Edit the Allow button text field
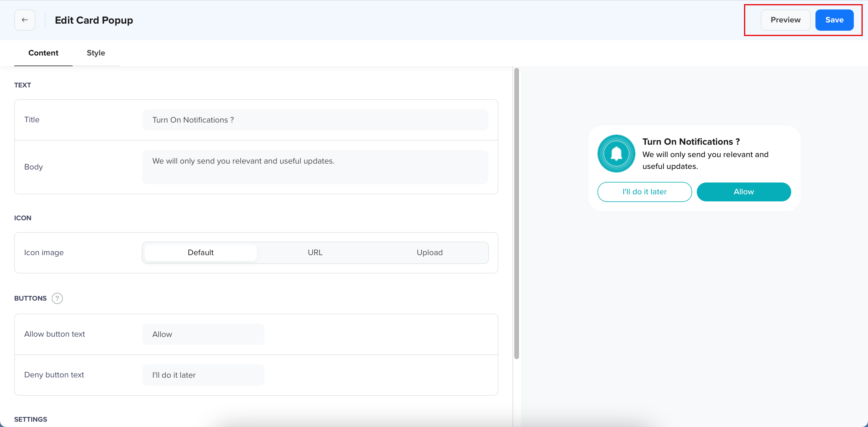Image resolution: width=868 pixels, height=427 pixels. point(203,334)
